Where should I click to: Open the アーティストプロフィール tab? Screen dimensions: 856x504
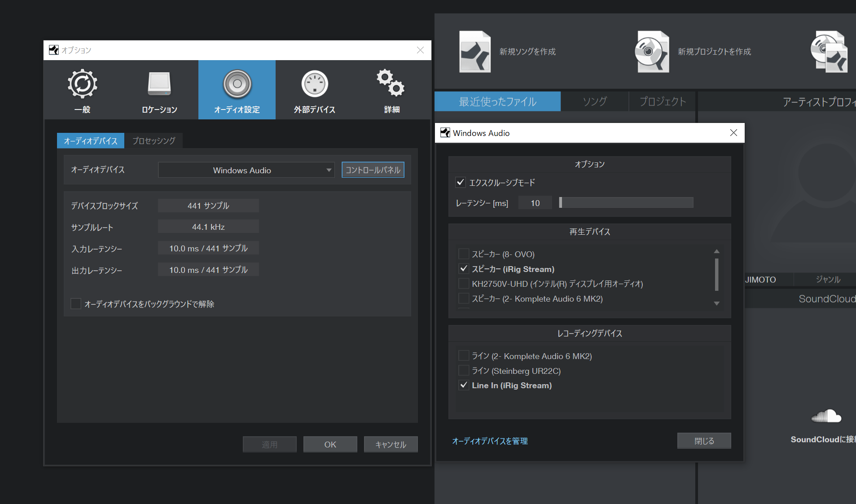click(x=819, y=102)
